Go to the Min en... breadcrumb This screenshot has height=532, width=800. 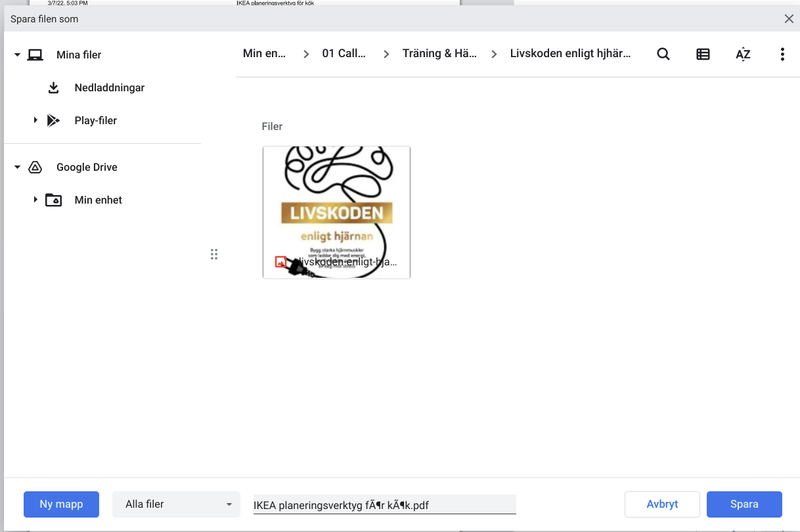click(264, 54)
